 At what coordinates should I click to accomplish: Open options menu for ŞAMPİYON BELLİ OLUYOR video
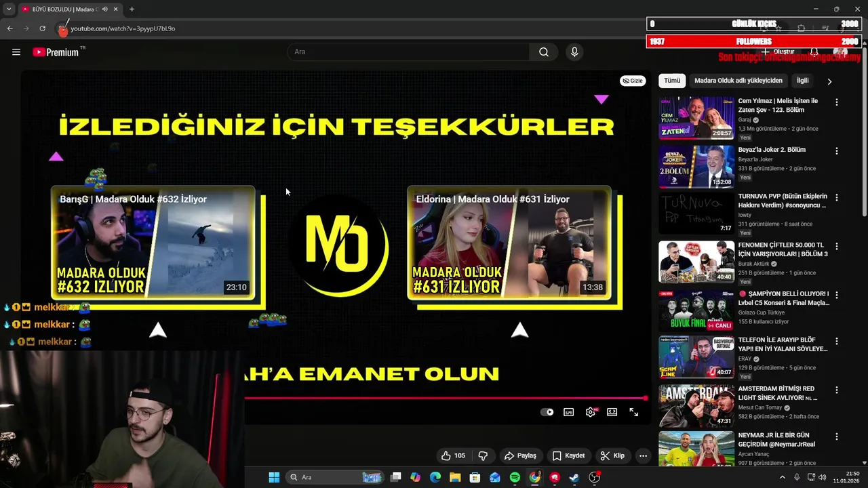pos(836,295)
